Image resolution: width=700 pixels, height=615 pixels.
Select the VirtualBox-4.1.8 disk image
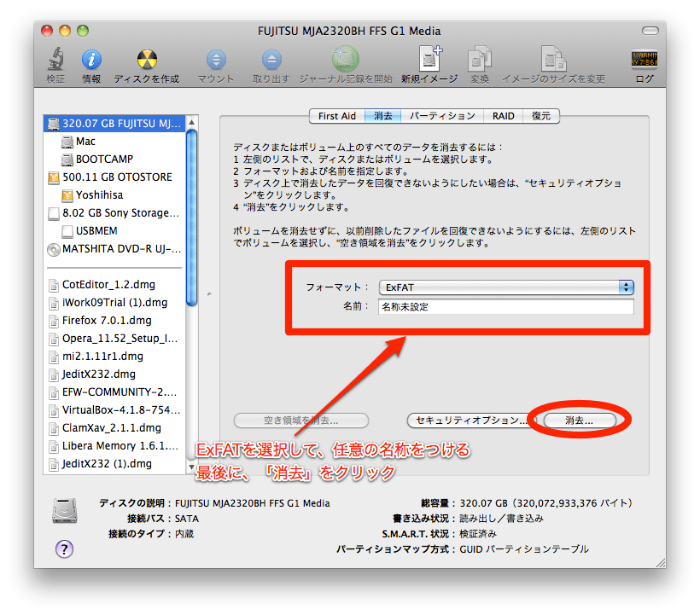click(x=114, y=409)
